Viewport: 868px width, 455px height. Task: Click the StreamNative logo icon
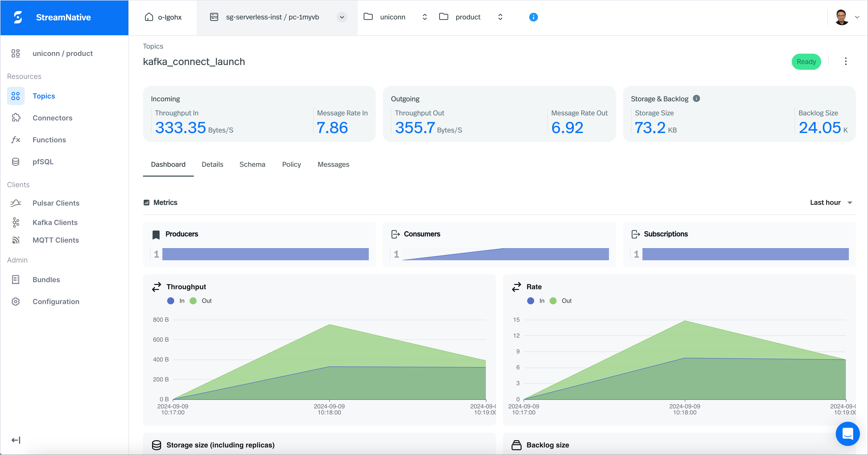[18, 17]
